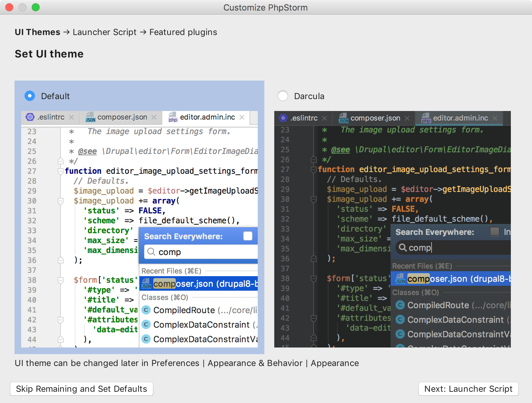
Task: Click the JSON icon on Darcula composer.json tab
Action: click(x=343, y=118)
